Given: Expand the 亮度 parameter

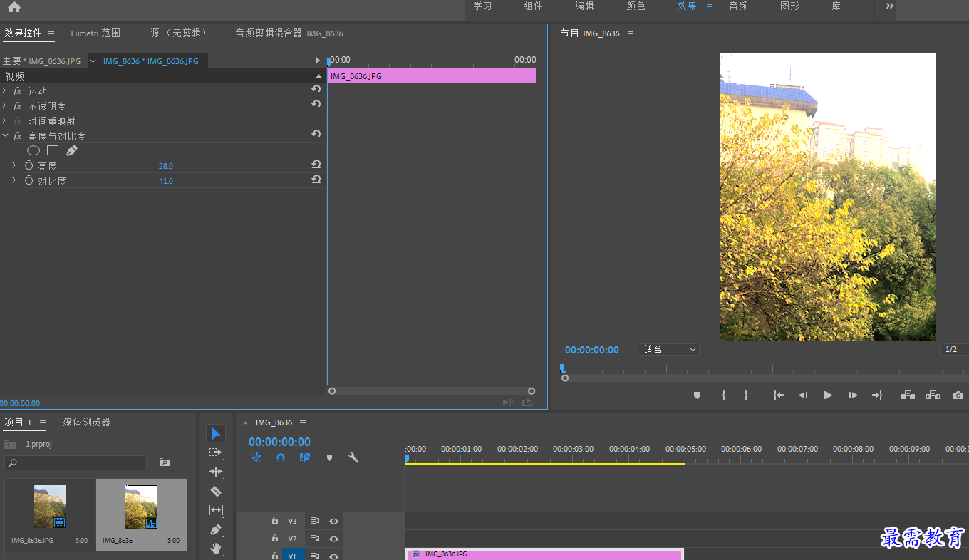Looking at the screenshot, I should click(14, 165).
